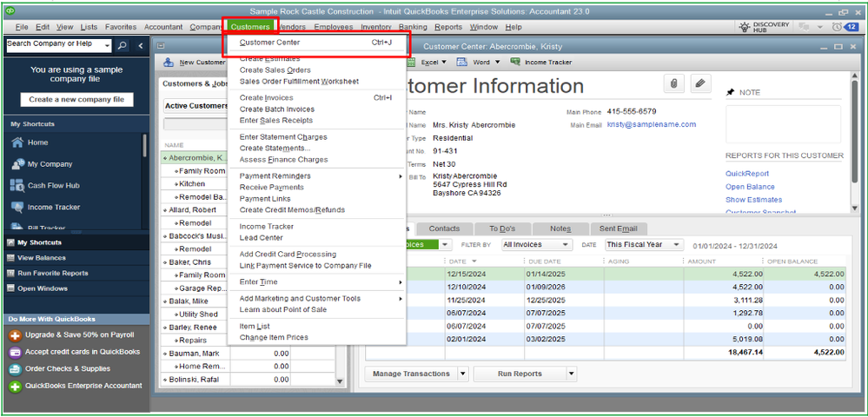
Task: Click the paperclip attach icon
Action: click(673, 83)
